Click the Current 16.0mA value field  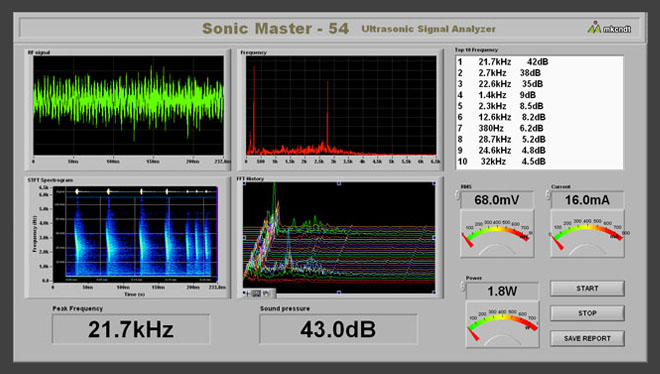[587, 200]
